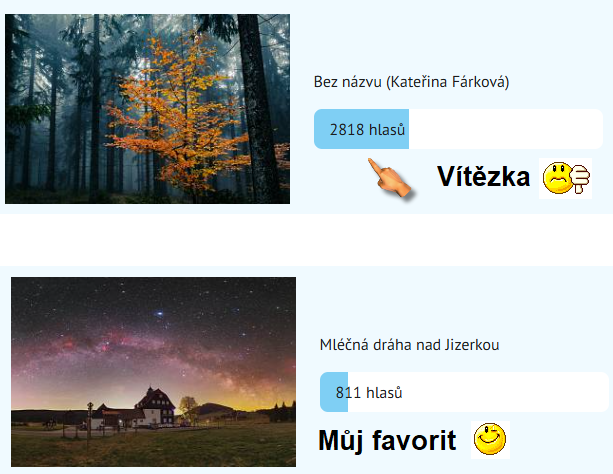613x474 pixels.
Task: Click empty white portion of 811 votes bar
Action: 478,392
